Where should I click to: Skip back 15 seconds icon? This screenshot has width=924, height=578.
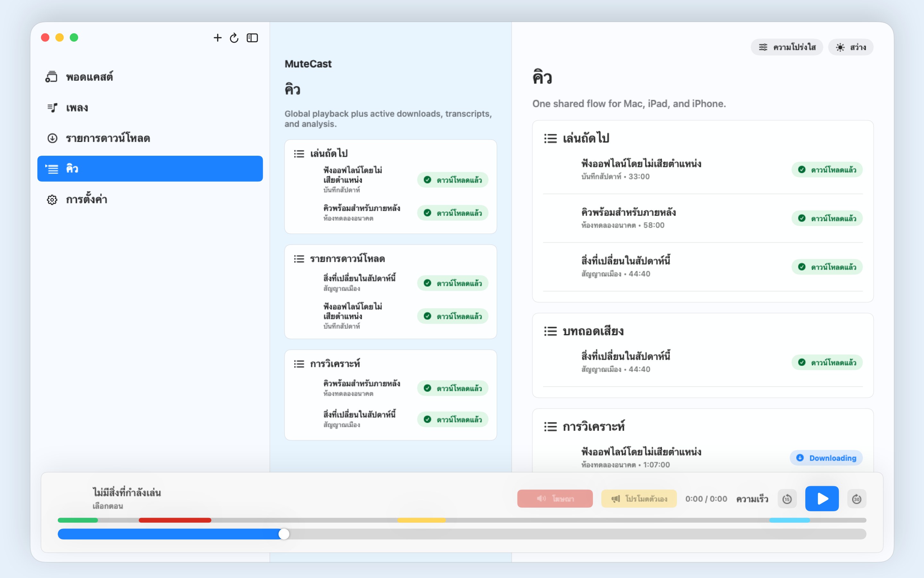click(x=787, y=499)
